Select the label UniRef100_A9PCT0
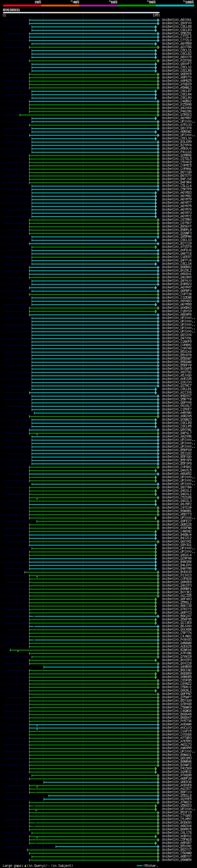The height and width of the screenshot is (868, 197). pos(176,78)
